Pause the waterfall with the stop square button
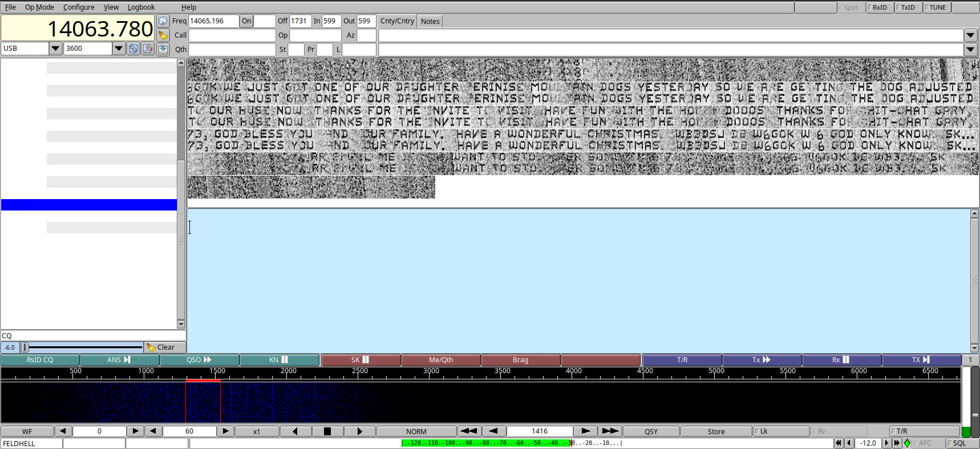 pos(327,431)
